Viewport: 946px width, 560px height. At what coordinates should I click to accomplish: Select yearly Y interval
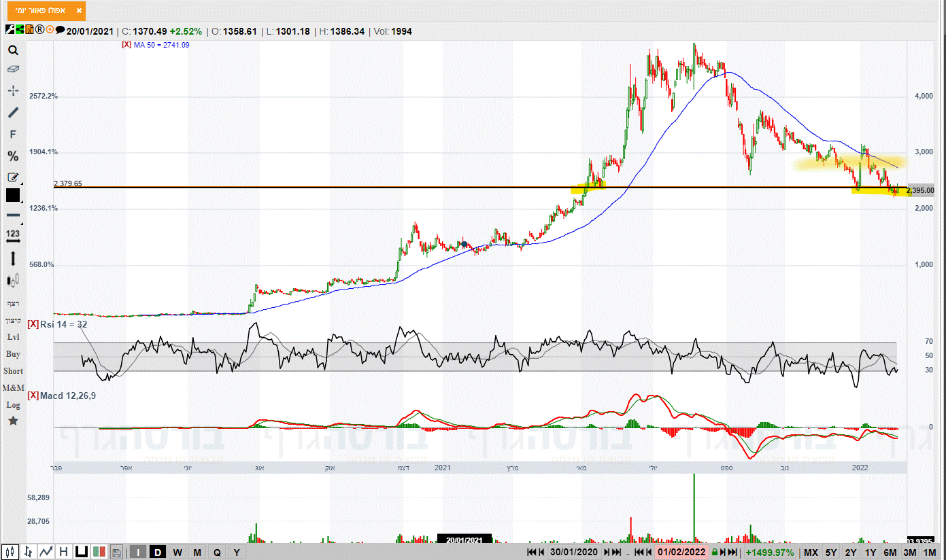click(236, 552)
